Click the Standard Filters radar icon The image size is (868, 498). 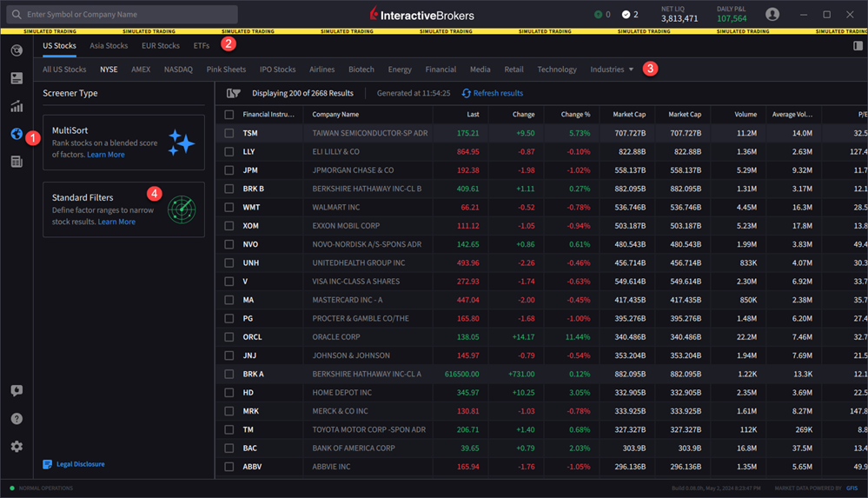tap(182, 209)
